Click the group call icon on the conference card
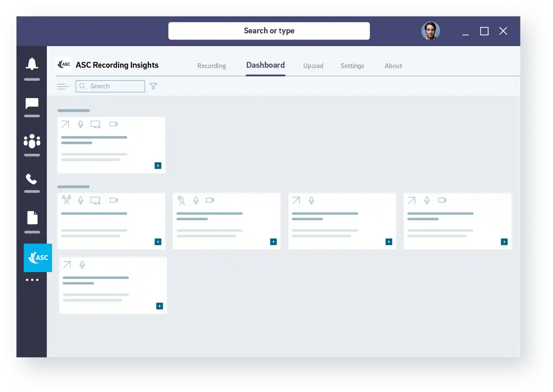The image size is (553, 392). coord(67,200)
